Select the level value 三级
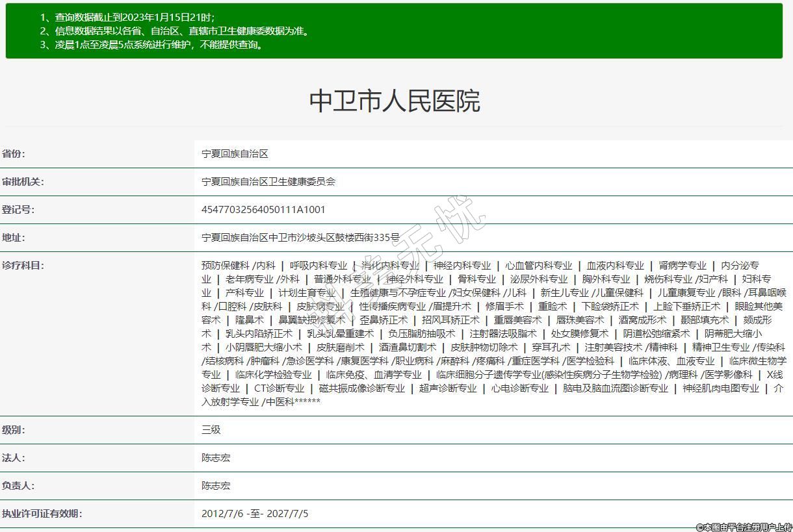Image resolution: width=793 pixels, height=532 pixels. (211, 430)
